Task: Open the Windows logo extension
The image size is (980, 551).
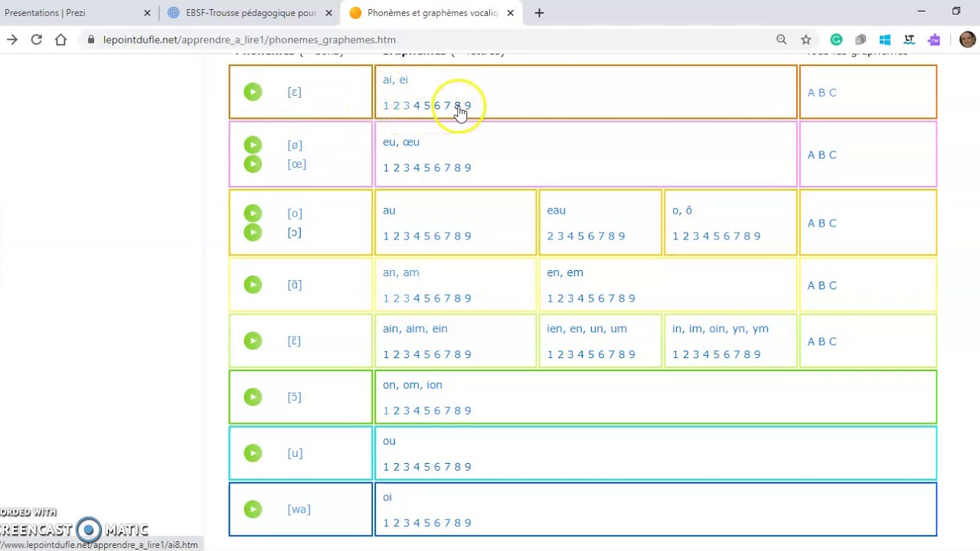Action: click(885, 40)
